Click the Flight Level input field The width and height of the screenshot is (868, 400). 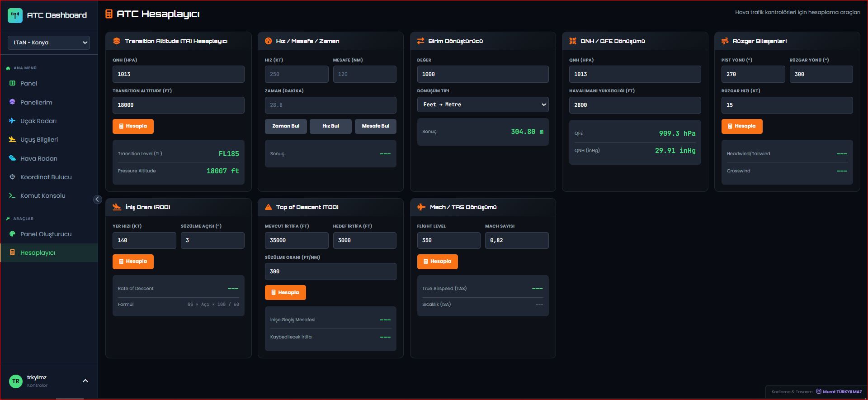[449, 240]
